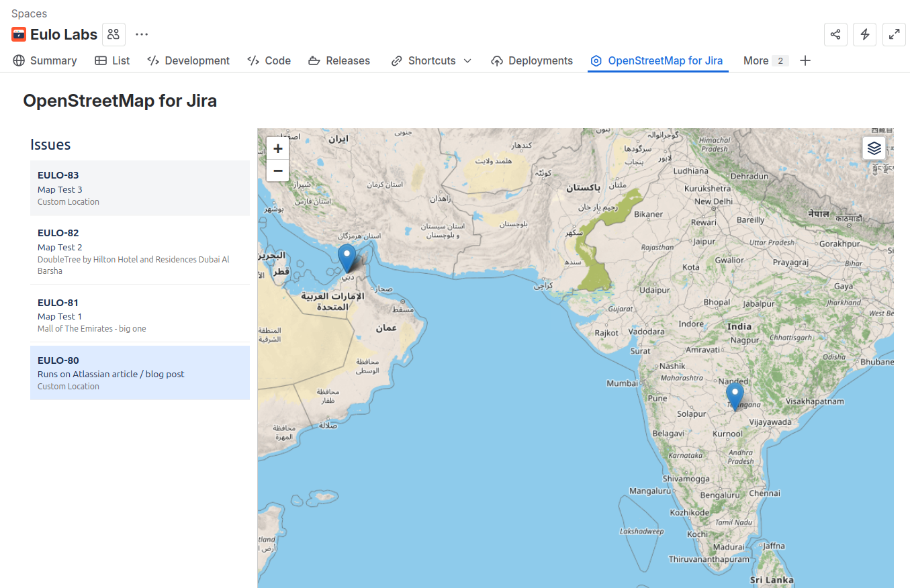Click the map zoom out button
The image size is (910, 588).
tap(277, 170)
